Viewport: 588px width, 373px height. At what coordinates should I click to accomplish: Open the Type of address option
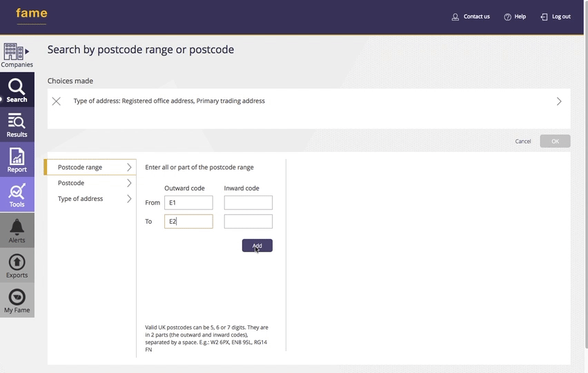[90, 199]
